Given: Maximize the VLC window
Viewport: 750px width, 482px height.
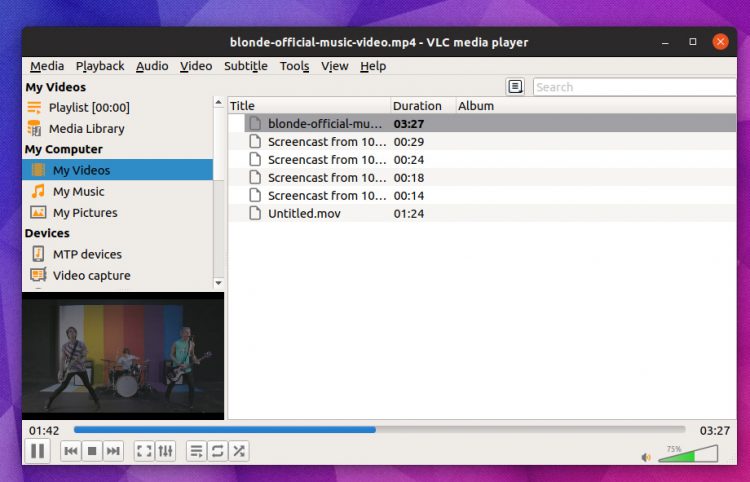Looking at the screenshot, I should point(693,42).
